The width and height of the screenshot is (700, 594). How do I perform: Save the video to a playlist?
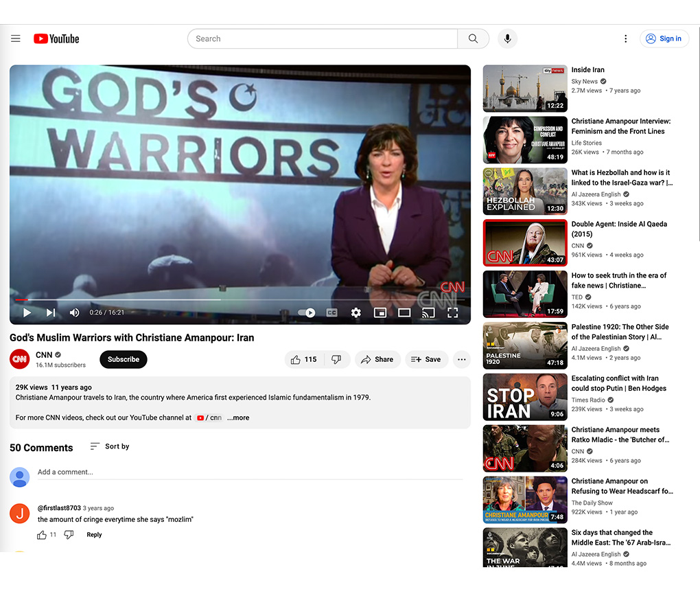tap(426, 360)
